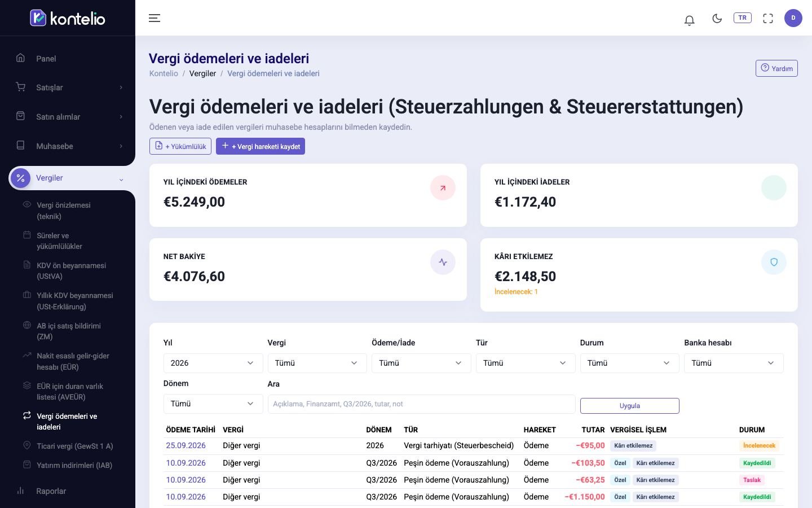The height and width of the screenshot is (508, 812).
Task: Click the Vergiler breadcrumb link
Action: 202,73
